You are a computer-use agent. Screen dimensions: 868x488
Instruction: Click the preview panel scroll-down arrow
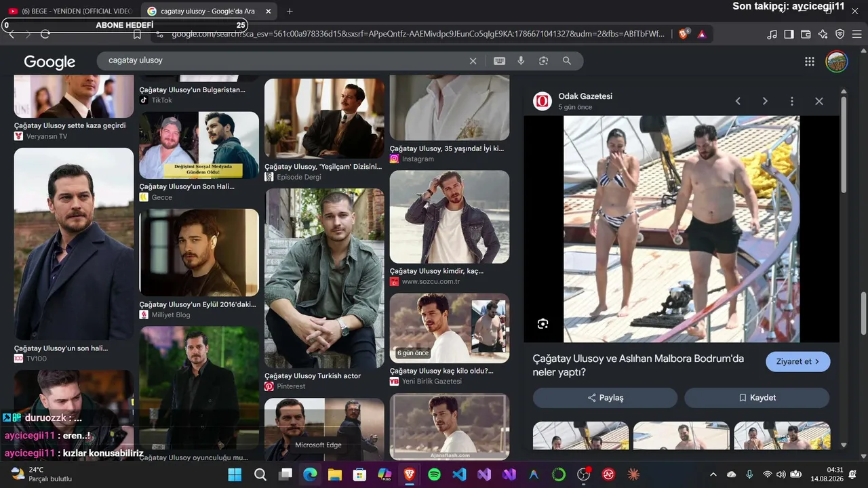coord(844,445)
